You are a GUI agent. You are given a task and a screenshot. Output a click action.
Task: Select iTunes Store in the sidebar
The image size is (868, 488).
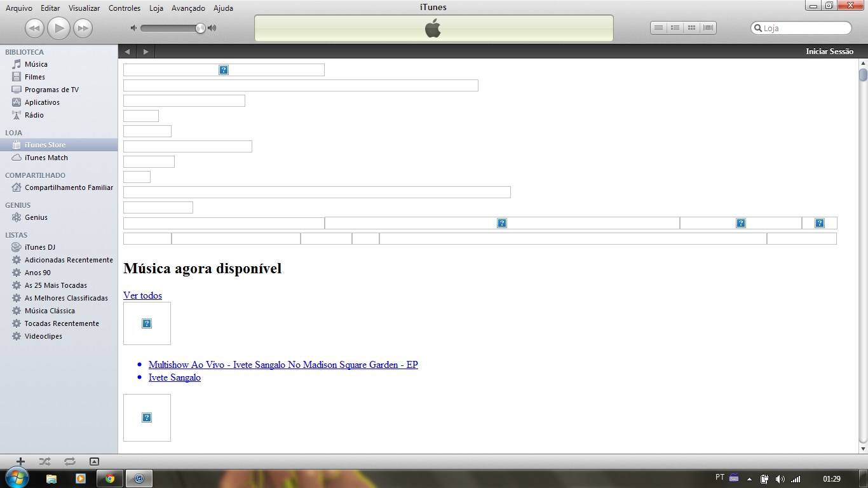pos(58,145)
